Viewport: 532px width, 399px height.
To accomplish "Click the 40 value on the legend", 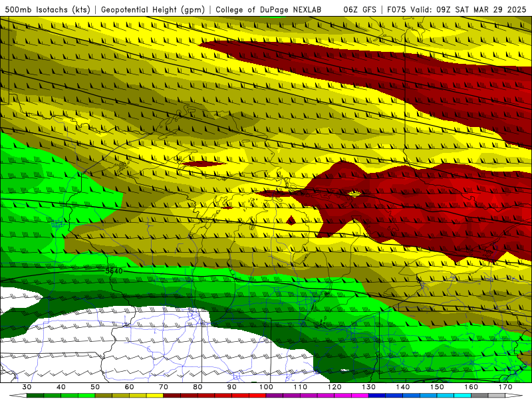I will (x=61, y=387).
